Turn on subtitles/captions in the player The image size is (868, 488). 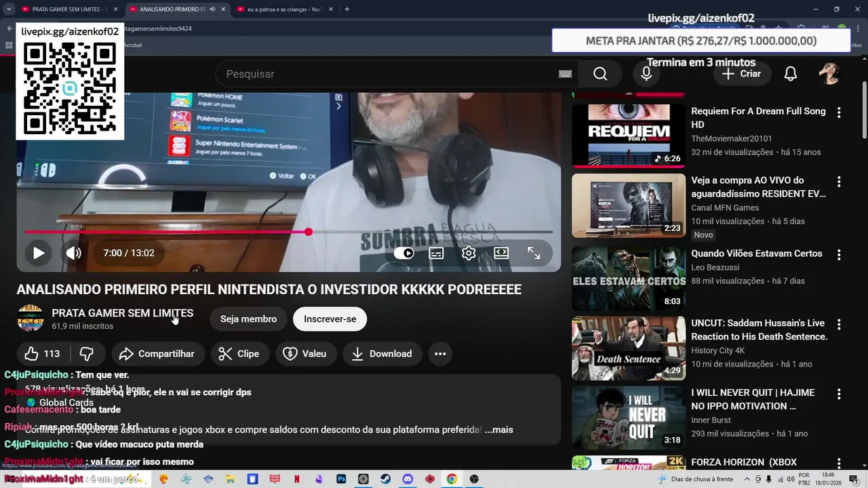coord(436,253)
